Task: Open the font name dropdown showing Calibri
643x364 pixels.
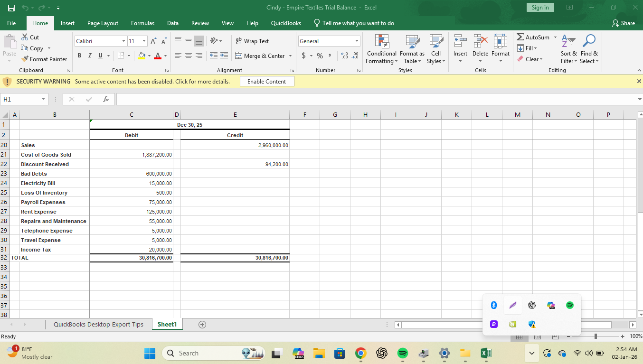Action: tap(124, 41)
